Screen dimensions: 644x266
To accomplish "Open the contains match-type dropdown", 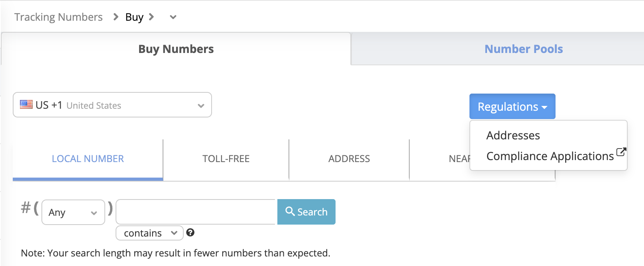I will [x=149, y=233].
